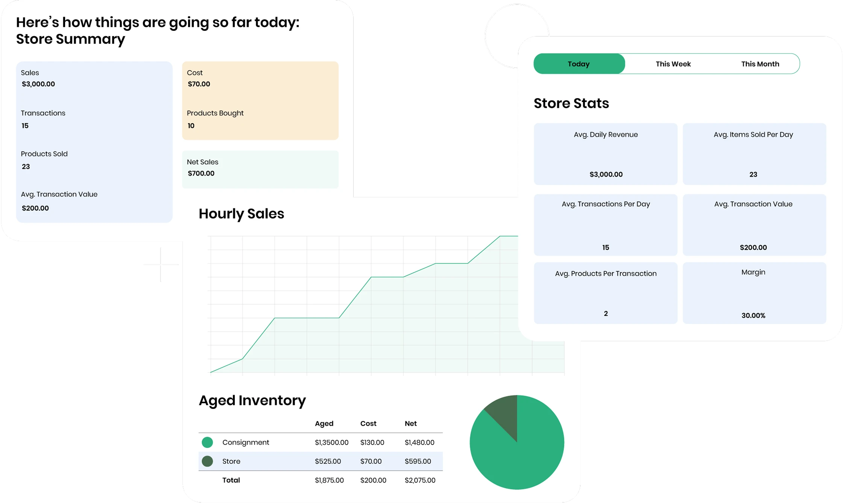Image resolution: width=843 pixels, height=504 pixels.
Task: Click the Store dark green legend dot
Action: pyautogui.click(x=207, y=461)
